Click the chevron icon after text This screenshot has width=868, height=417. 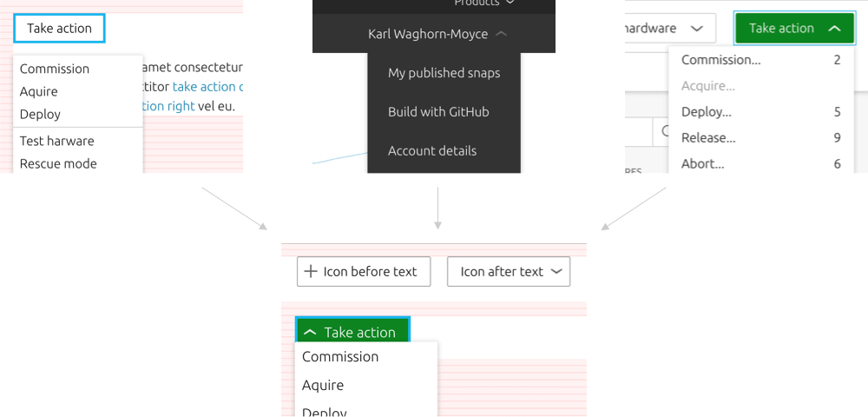point(556,271)
